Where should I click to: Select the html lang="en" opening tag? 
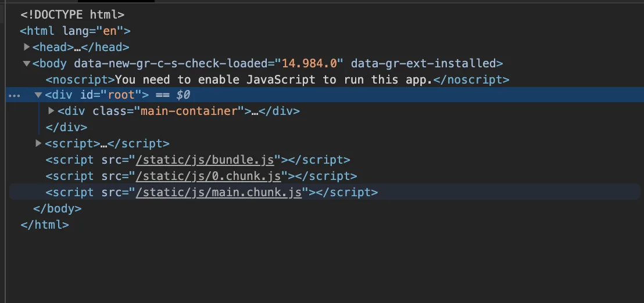[75, 31]
